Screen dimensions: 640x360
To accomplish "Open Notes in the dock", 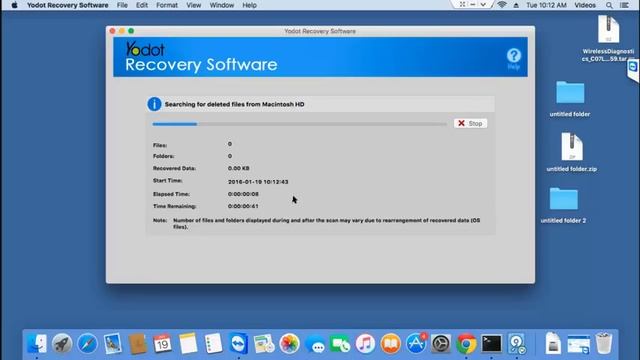I will (188, 343).
